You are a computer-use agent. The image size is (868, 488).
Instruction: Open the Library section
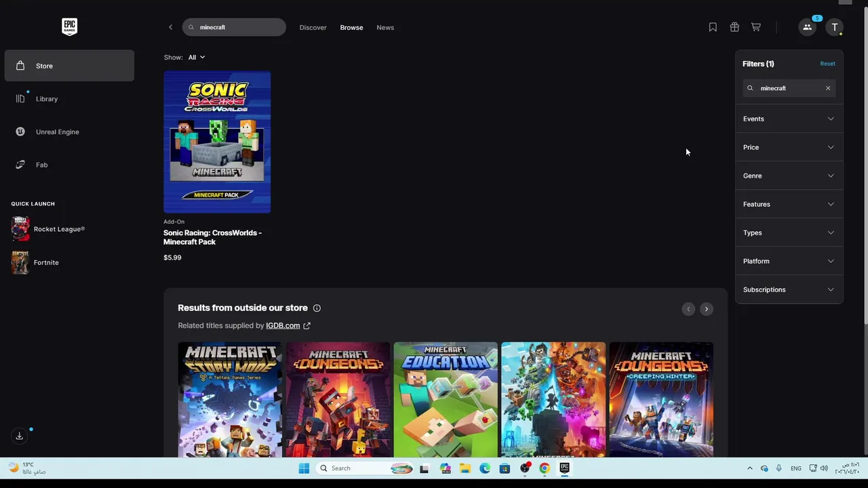[x=69, y=99]
